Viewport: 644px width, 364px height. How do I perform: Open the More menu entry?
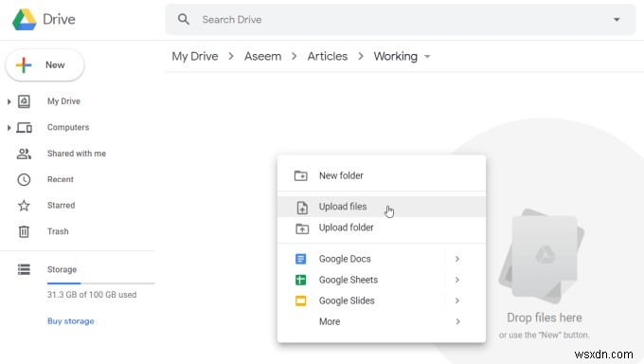pyautogui.click(x=382, y=321)
